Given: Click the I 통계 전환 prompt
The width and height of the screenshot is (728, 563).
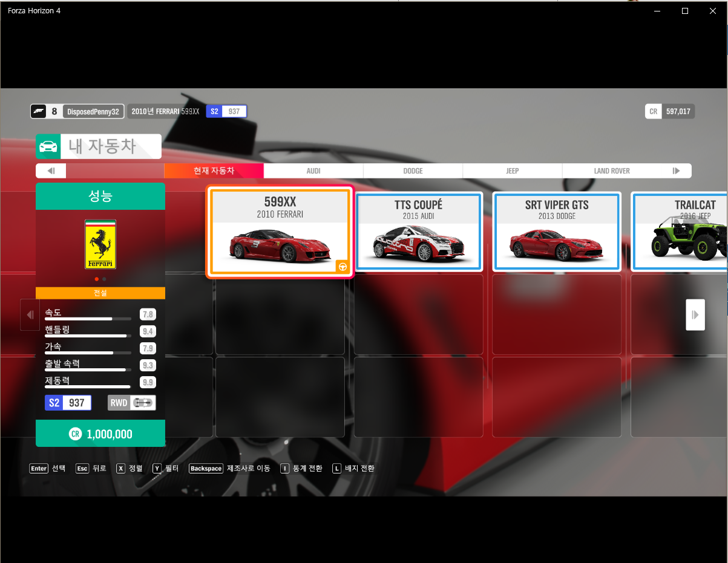Looking at the screenshot, I should pyautogui.click(x=301, y=468).
